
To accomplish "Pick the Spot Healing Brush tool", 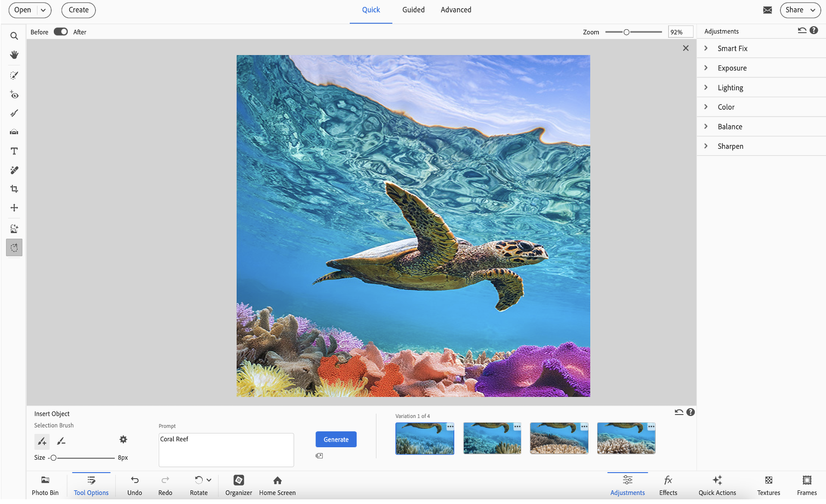I will [x=14, y=170].
